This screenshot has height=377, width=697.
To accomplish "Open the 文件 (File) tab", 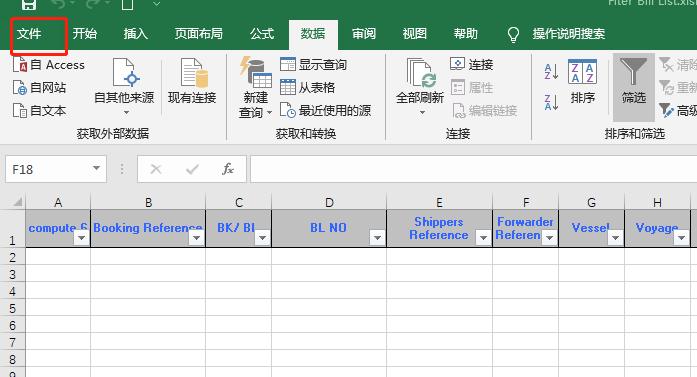I will pos(29,34).
